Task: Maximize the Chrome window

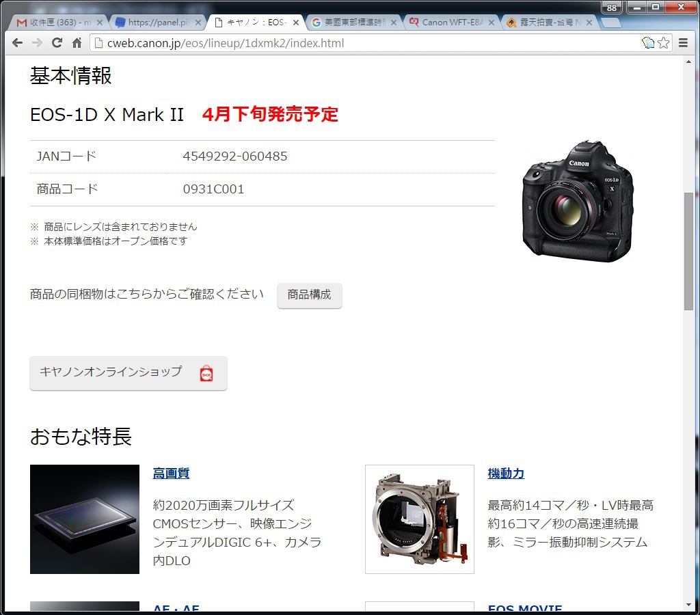Action: pyautogui.click(x=655, y=7)
